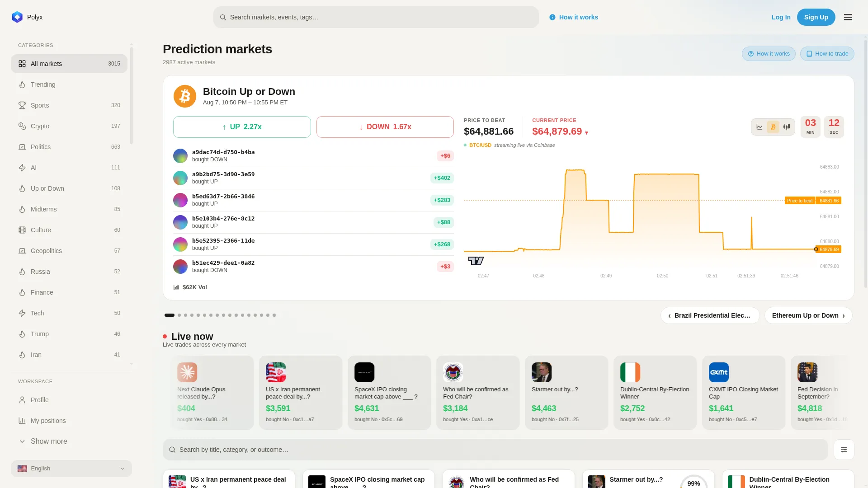Screen dimensions: 868x488
Task: Click the Sports trophy icon
Action: click(22, 105)
